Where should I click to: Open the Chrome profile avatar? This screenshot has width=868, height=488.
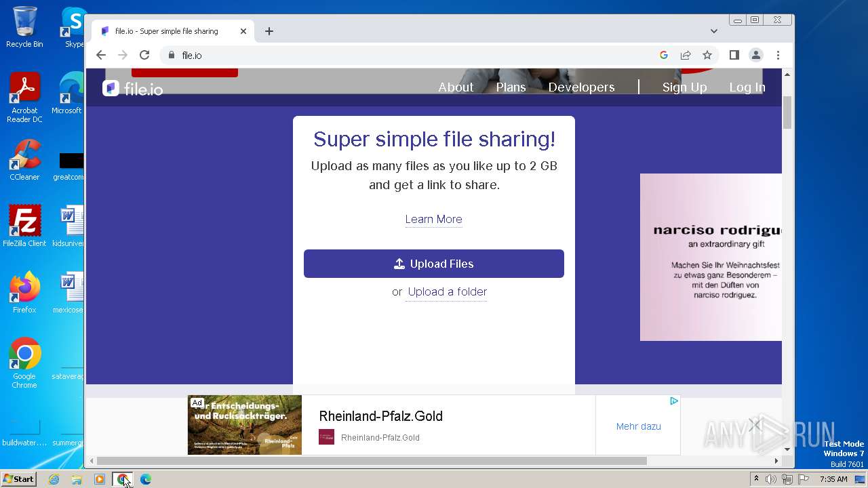click(756, 55)
